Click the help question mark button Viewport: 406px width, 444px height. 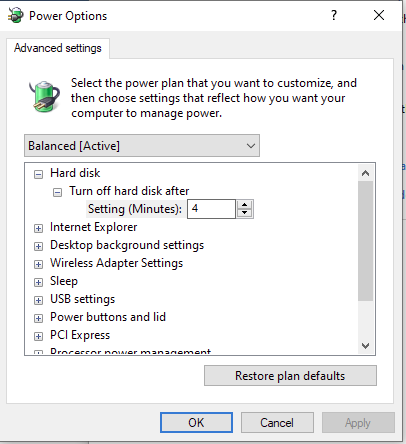334,15
